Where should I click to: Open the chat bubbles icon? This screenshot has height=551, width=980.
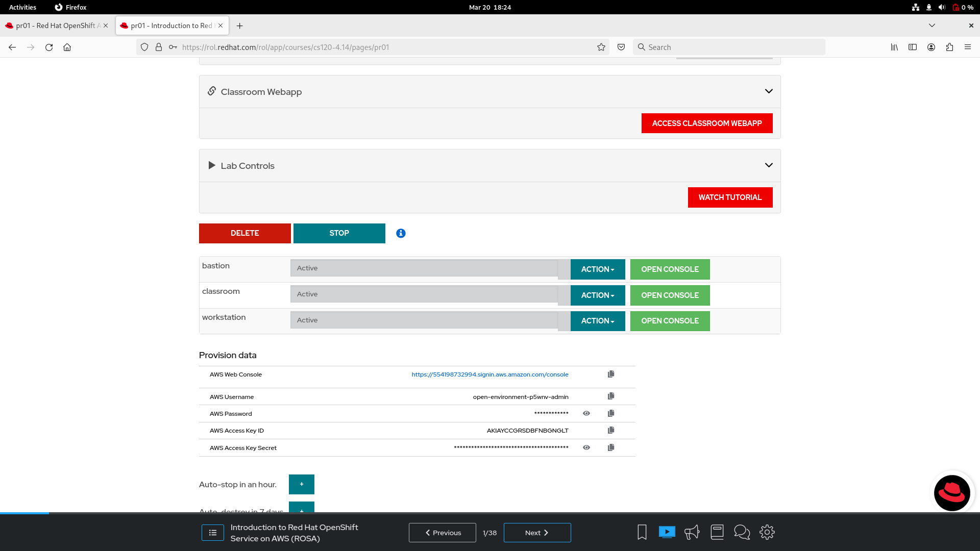tap(742, 532)
